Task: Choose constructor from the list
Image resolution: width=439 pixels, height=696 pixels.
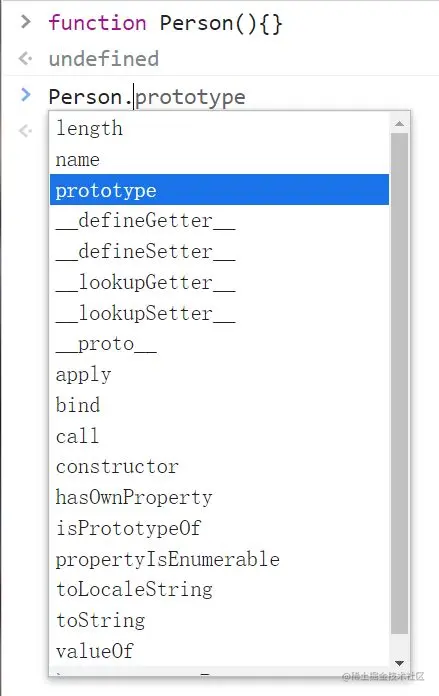Action: coord(219,467)
